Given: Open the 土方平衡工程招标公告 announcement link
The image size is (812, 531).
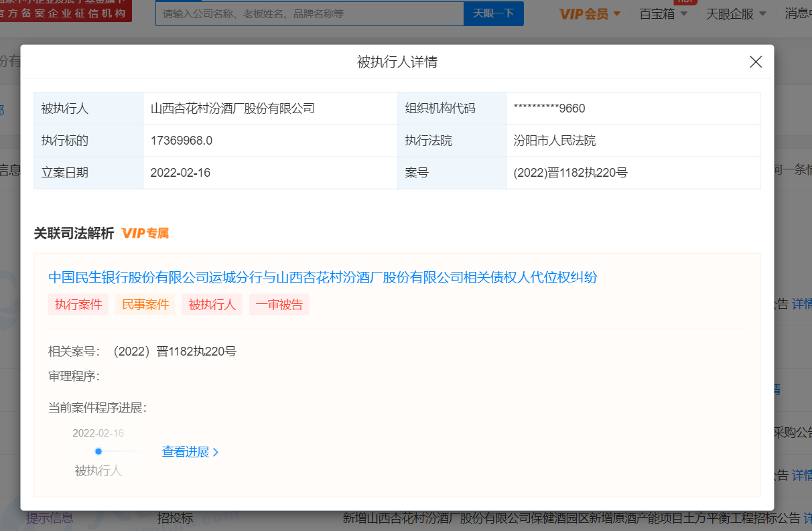Looking at the screenshot, I should 571,518.
